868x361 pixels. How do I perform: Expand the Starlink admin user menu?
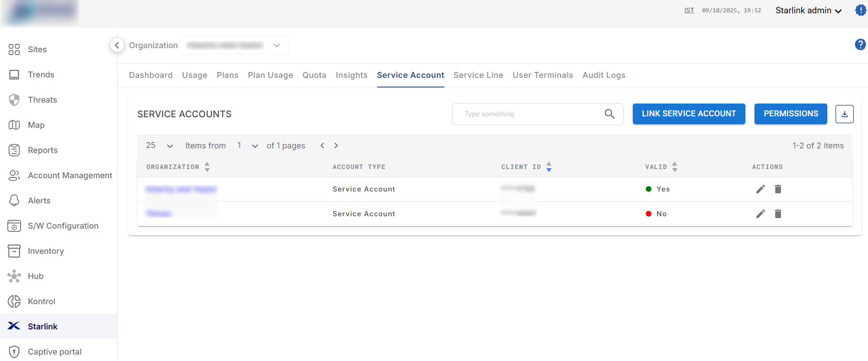(808, 11)
